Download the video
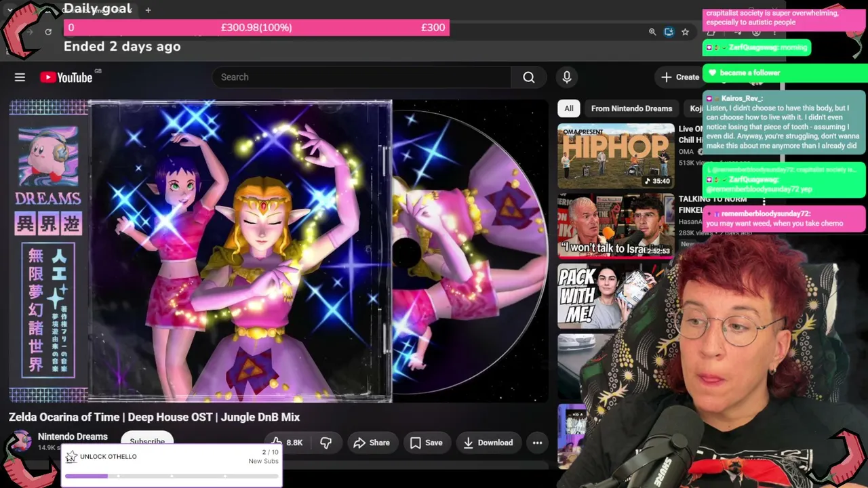 [488, 443]
